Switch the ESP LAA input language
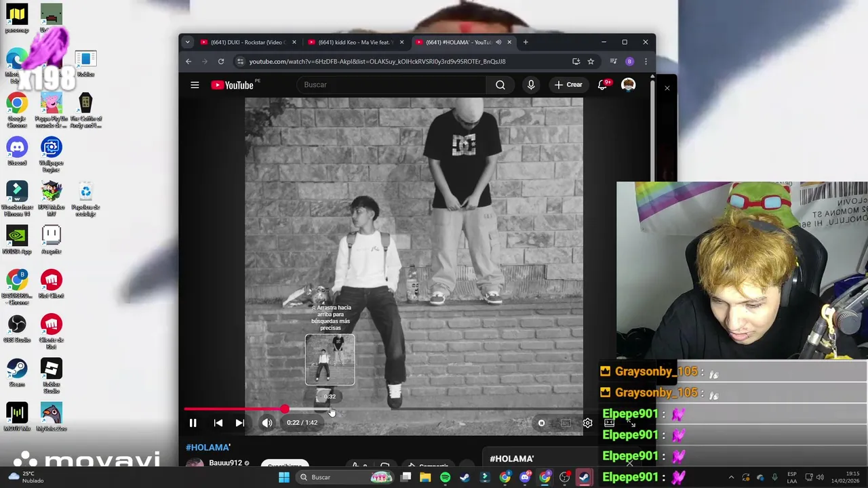868x488 pixels. (x=792, y=477)
